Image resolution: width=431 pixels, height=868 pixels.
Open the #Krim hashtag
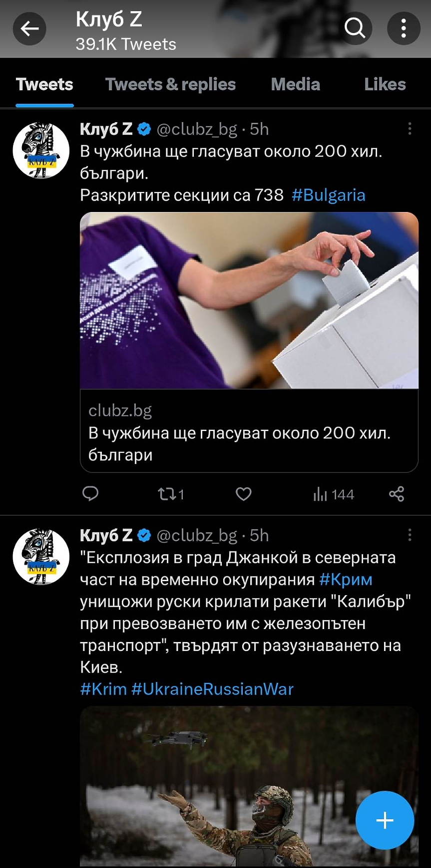[x=103, y=689]
